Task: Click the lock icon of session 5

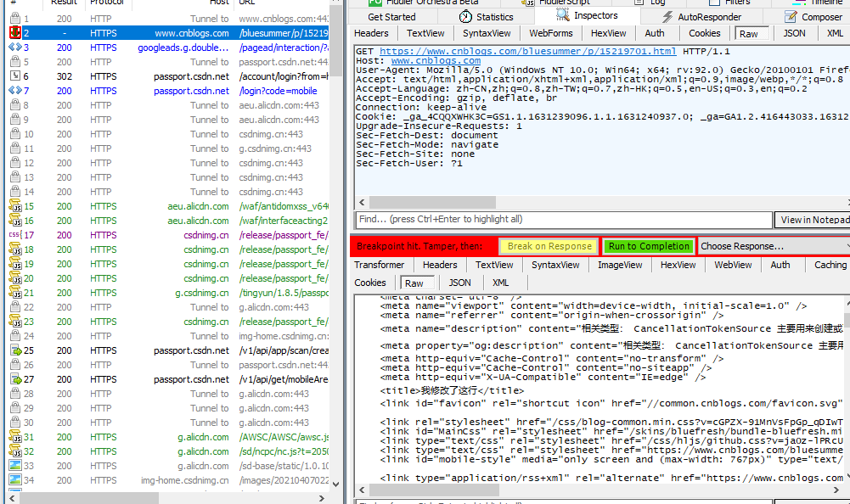Action: point(15,62)
